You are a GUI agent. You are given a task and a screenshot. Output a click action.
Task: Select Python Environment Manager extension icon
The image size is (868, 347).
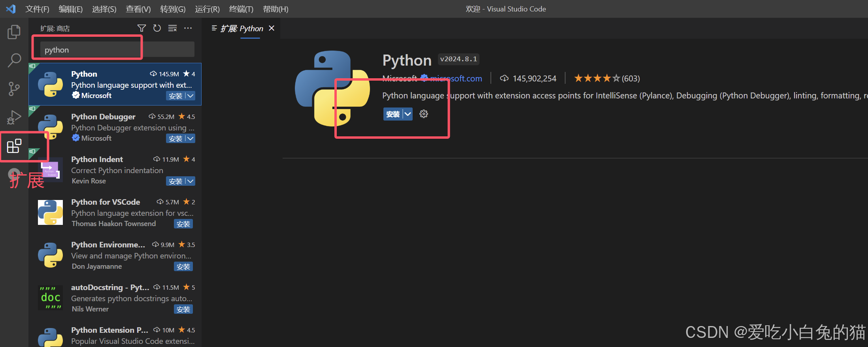click(x=50, y=255)
